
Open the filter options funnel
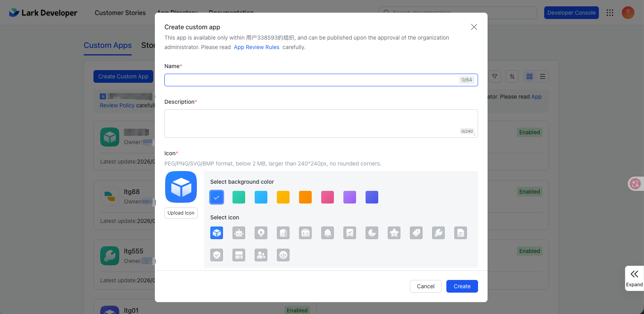click(495, 76)
